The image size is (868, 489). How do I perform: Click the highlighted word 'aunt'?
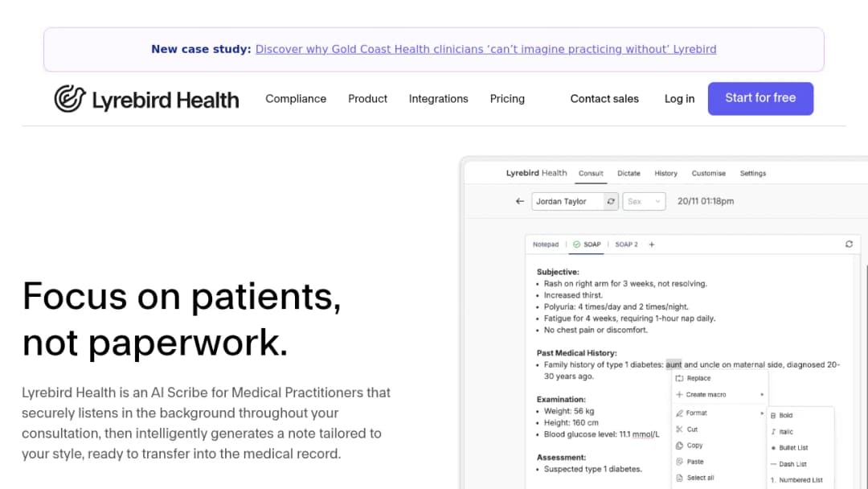pyautogui.click(x=674, y=364)
